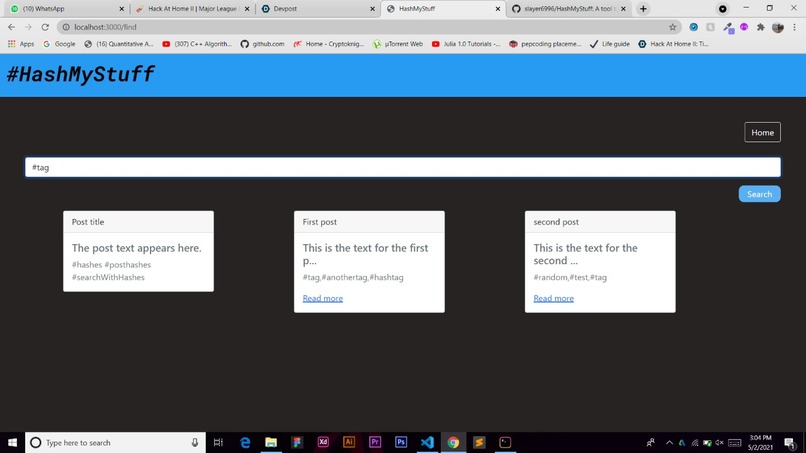Open the Chrome three-dot menu
The image size is (806, 453).
click(794, 27)
